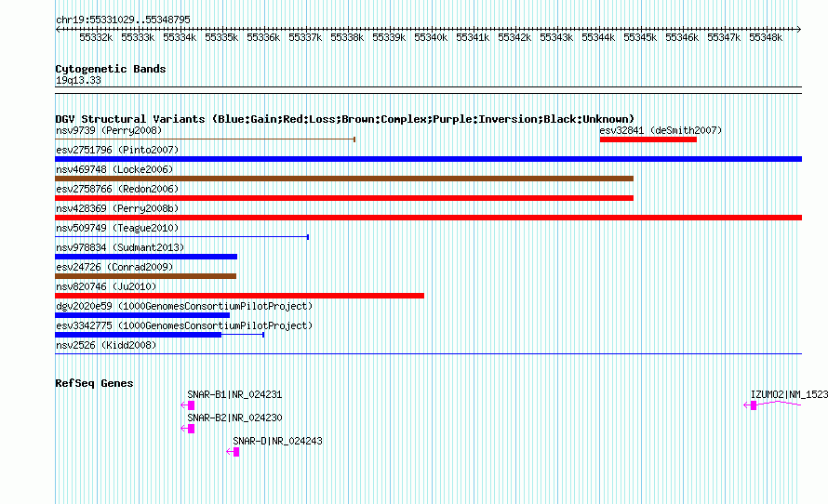
Task: Click the esv32841 (deSmith2007) label
Action: (661, 130)
